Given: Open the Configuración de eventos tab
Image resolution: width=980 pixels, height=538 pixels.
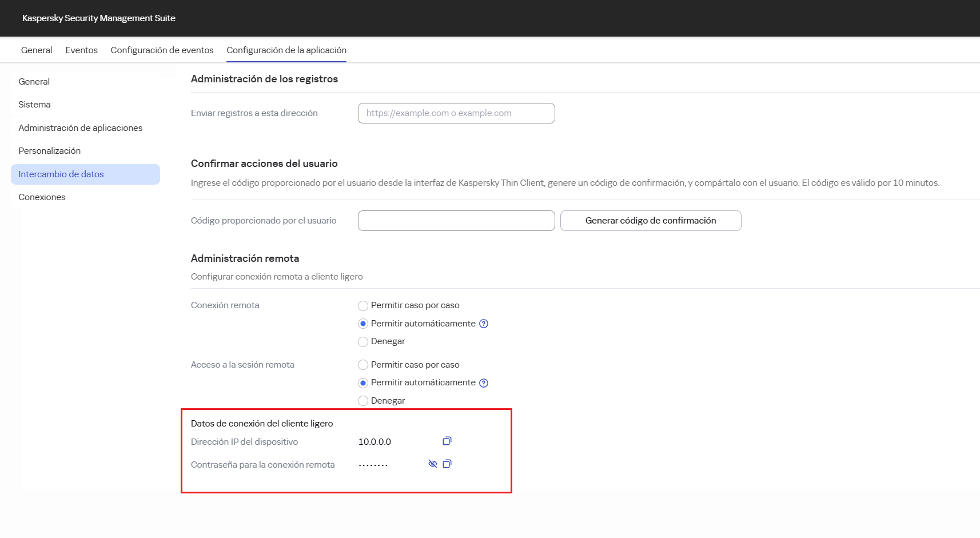Looking at the screenshot, I should click(162, 50).
